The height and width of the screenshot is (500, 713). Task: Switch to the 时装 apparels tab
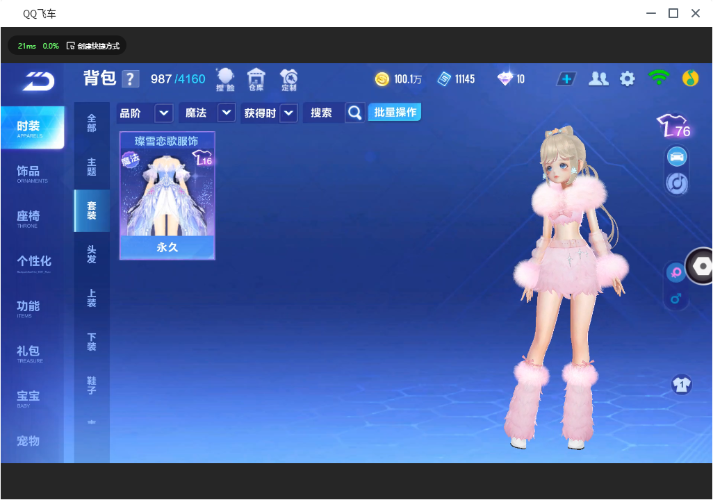point(32,128)
